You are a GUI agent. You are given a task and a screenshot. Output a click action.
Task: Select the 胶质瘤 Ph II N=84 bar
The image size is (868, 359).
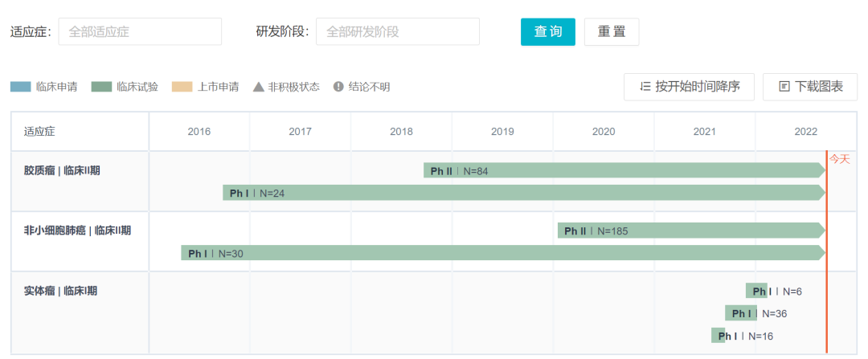(x=623, y=170)
